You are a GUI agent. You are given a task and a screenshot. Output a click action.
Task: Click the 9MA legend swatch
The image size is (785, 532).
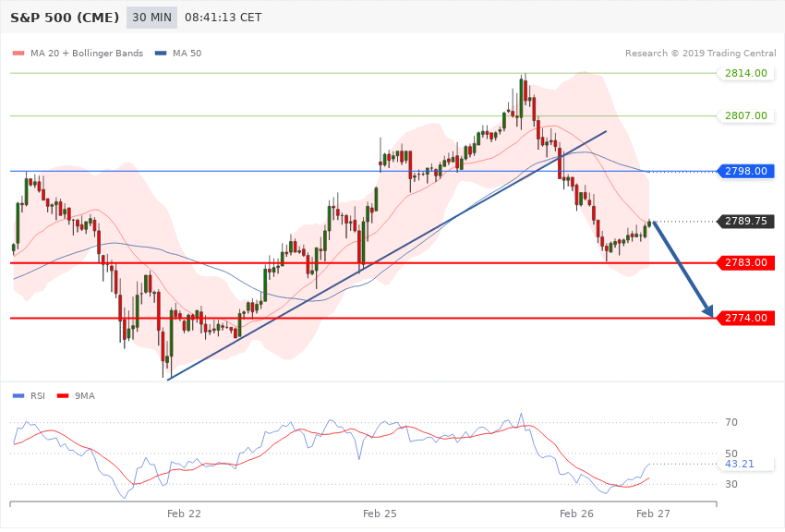(x=63, y=396)
